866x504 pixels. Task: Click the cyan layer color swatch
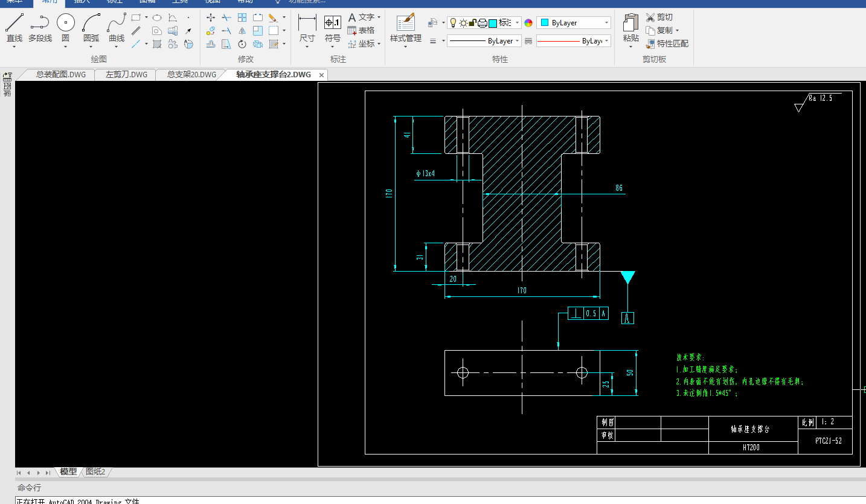point(493,23)
